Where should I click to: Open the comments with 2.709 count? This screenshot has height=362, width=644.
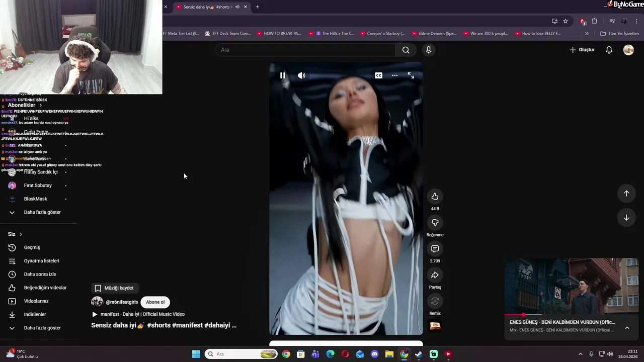point(435,249)
